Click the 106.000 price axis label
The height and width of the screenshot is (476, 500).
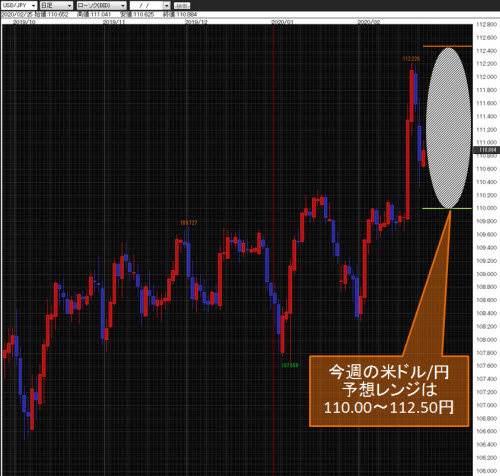487,471
